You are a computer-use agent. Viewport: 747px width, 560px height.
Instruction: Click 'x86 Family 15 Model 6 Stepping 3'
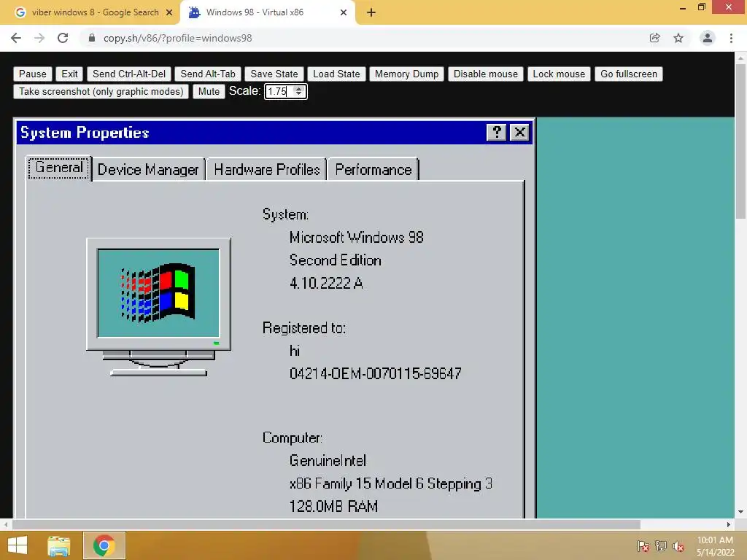point(391,483)
